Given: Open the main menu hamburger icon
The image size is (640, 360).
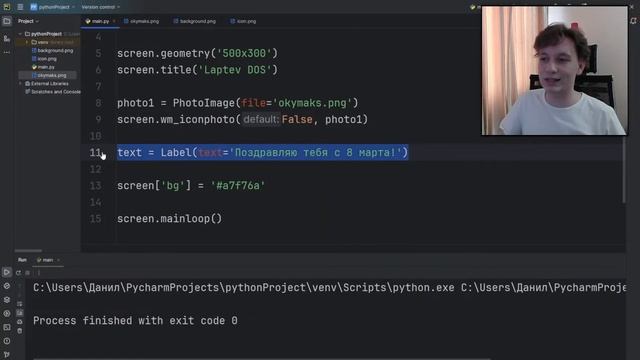Looking at the screenshot, I should (x=20, y=7).
